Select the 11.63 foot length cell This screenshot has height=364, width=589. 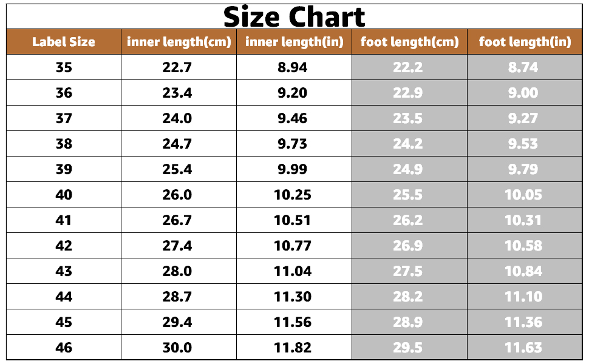coord(523,348)
